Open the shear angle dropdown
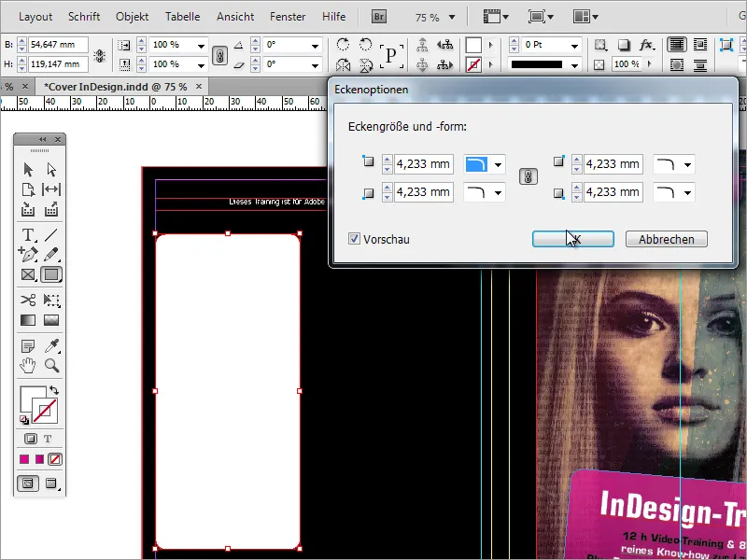The image size is (747, 560). pyautogui.click(x=315, y=65)
